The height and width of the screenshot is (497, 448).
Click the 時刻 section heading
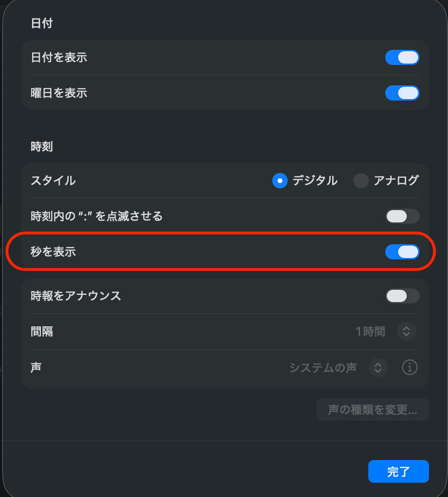(x=42, y=147)
